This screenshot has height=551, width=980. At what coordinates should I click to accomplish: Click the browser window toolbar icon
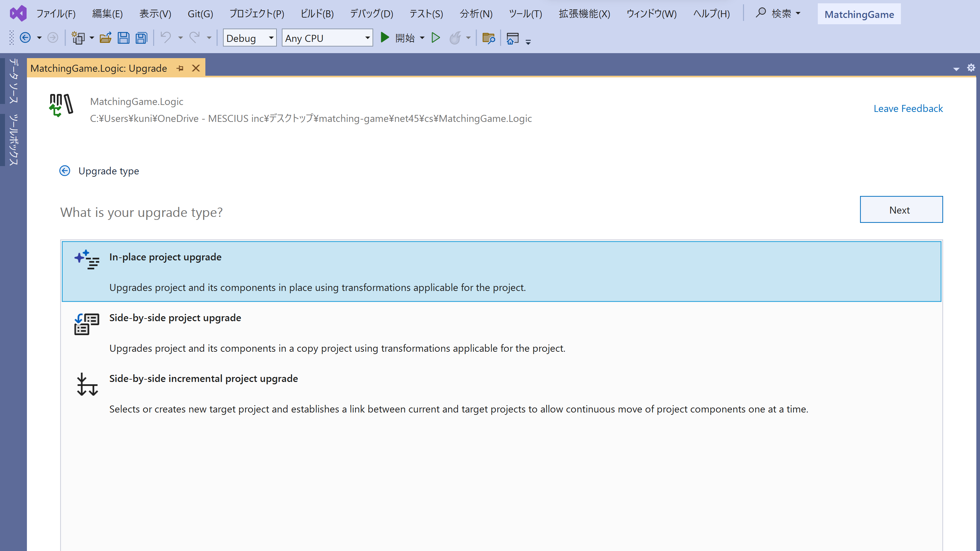pyautogui.click(x=512, y=39)
